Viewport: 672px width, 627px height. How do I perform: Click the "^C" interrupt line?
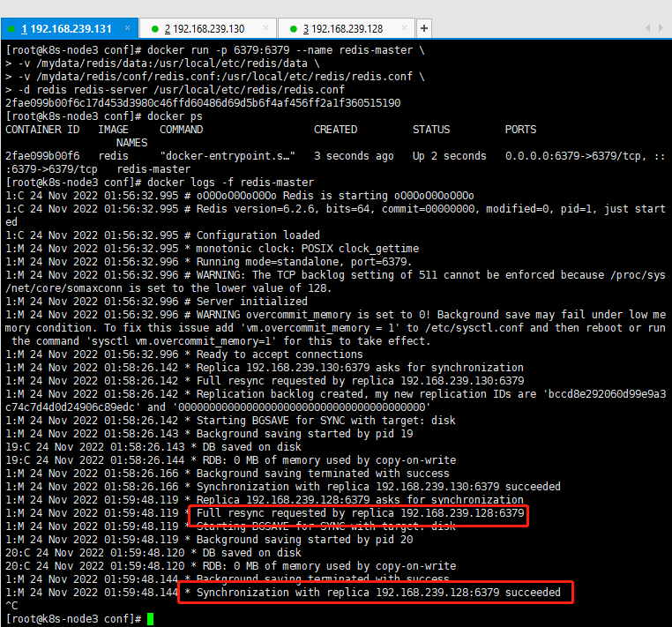click(x=11, y=606)
